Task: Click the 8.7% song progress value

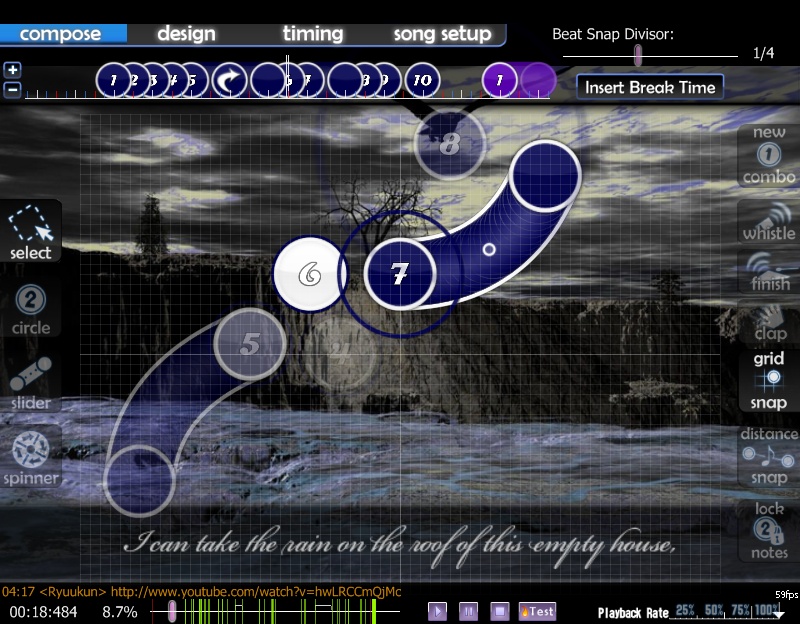Action: click(x=120, y=612)
